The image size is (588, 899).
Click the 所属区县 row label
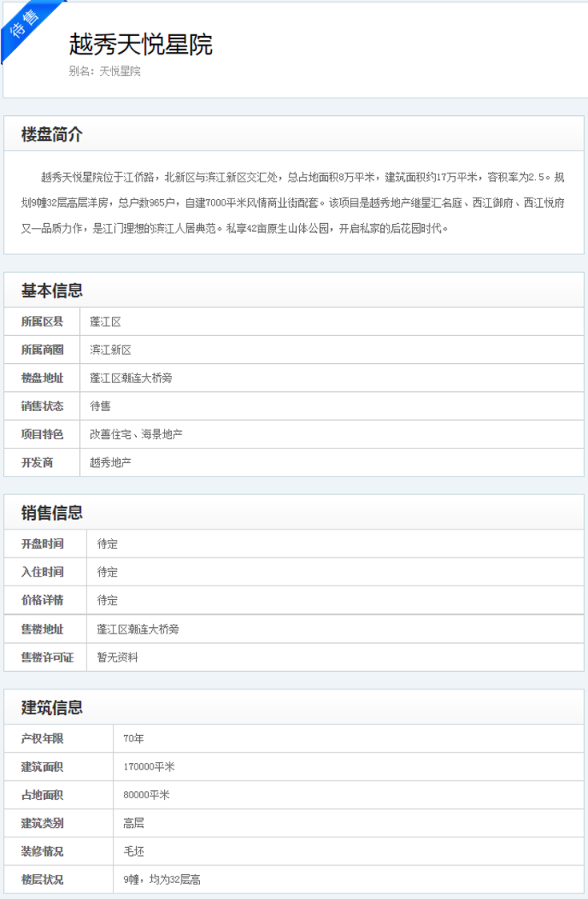(x=42, y=322)
